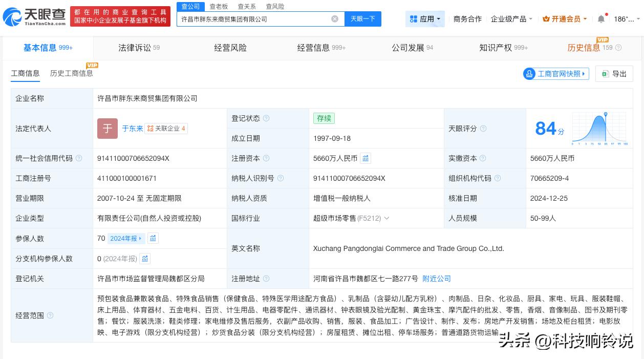This screenshot has width=644, height=359.
Task: Switch to 知识产权 tab
Action: pos(503,48)
